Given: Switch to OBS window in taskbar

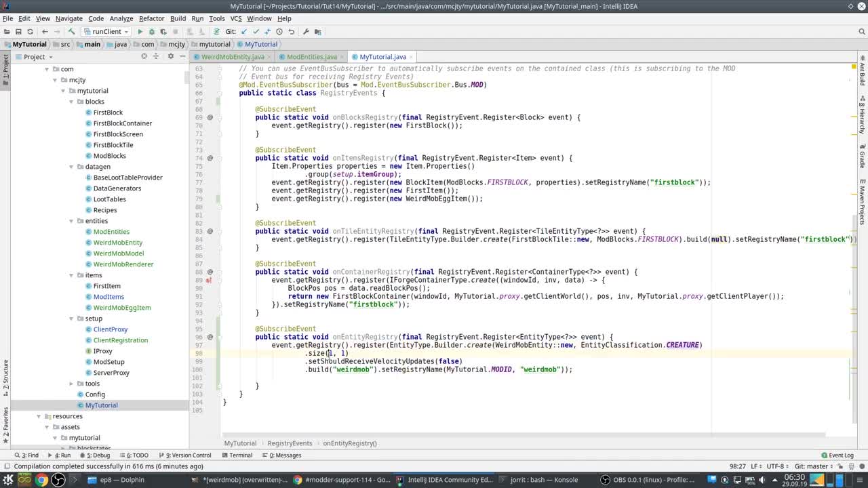Looking at the screenshot, I should point(650,480).
